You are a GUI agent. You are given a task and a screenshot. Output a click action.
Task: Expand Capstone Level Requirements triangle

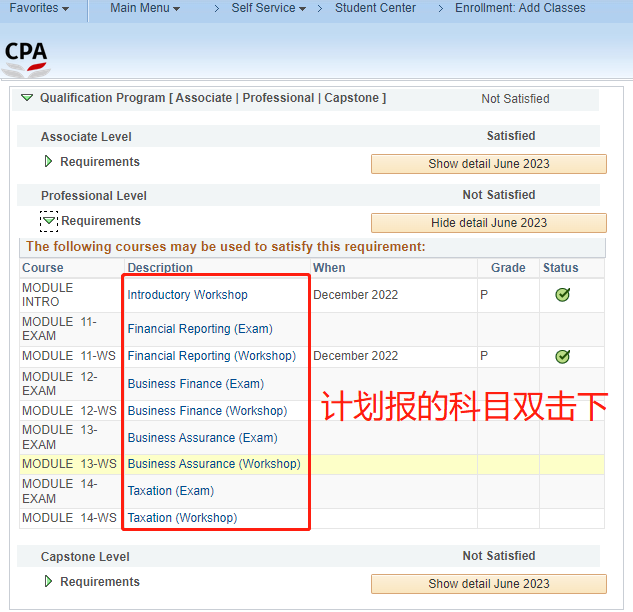48,582
